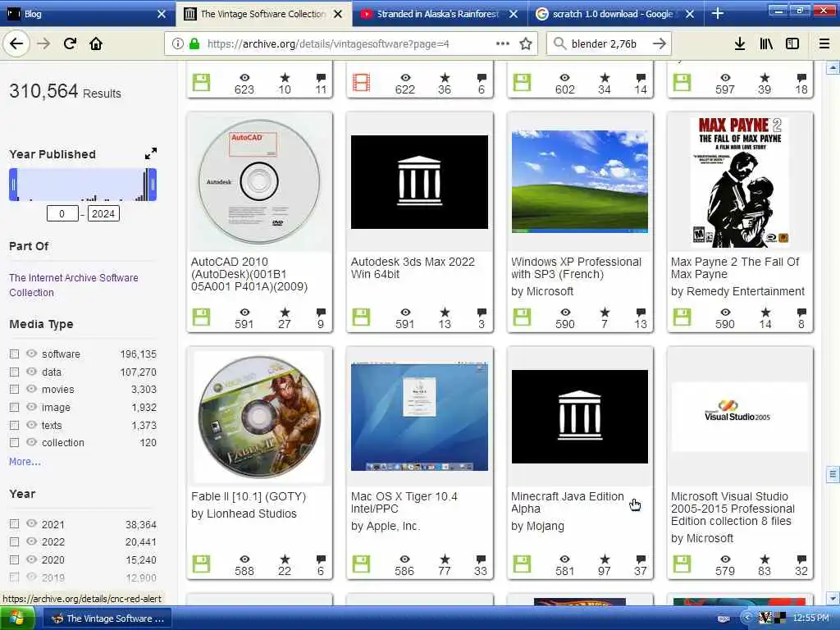The width and height of the screenshot is (840, 630).
Task: Check the image media type box
Action: pyautogui.click(x=15, y=407)
